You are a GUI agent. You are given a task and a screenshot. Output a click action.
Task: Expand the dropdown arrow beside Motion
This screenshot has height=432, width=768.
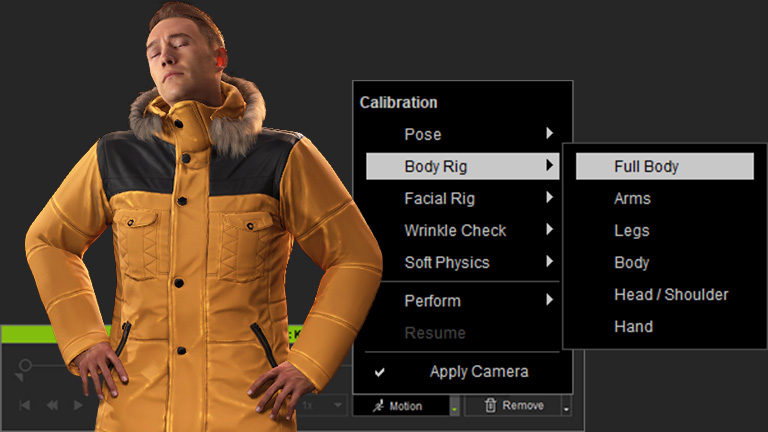click(454, 406)
